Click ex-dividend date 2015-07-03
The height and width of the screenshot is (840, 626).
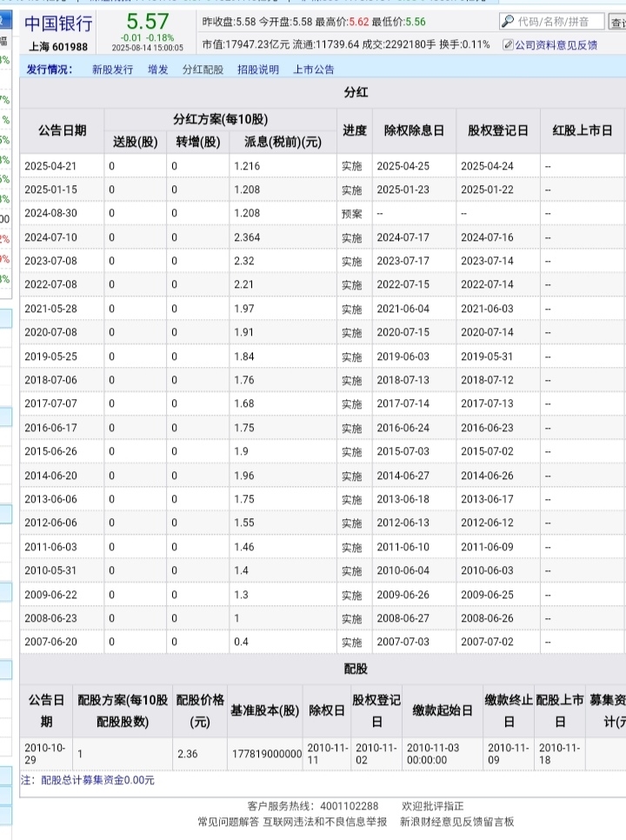pos(403,451)
